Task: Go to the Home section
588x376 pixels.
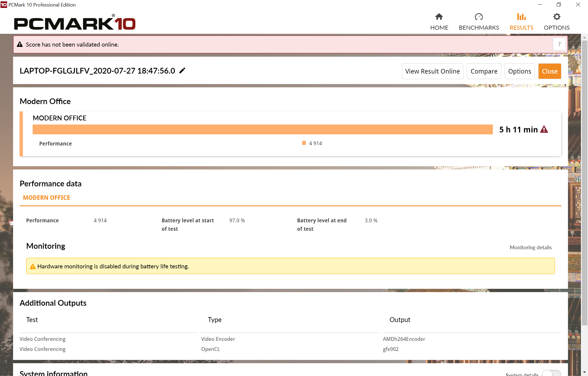Action: tap(439, 22)
